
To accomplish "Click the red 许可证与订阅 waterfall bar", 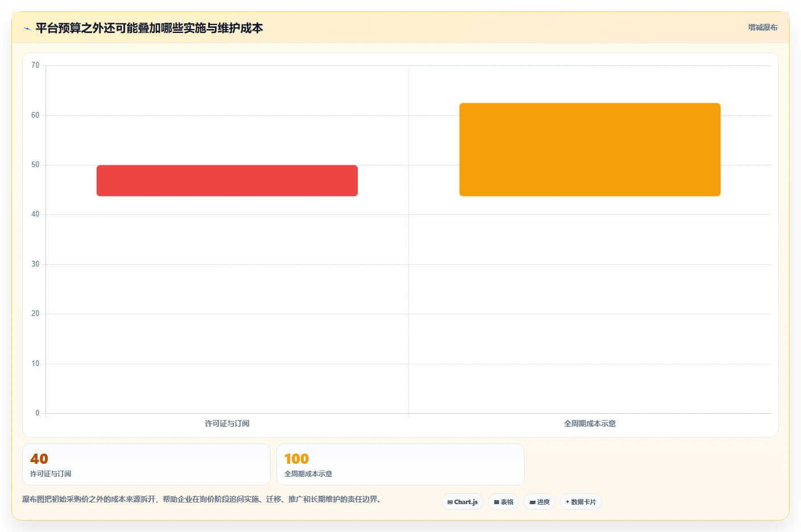I will pos(227,181).
